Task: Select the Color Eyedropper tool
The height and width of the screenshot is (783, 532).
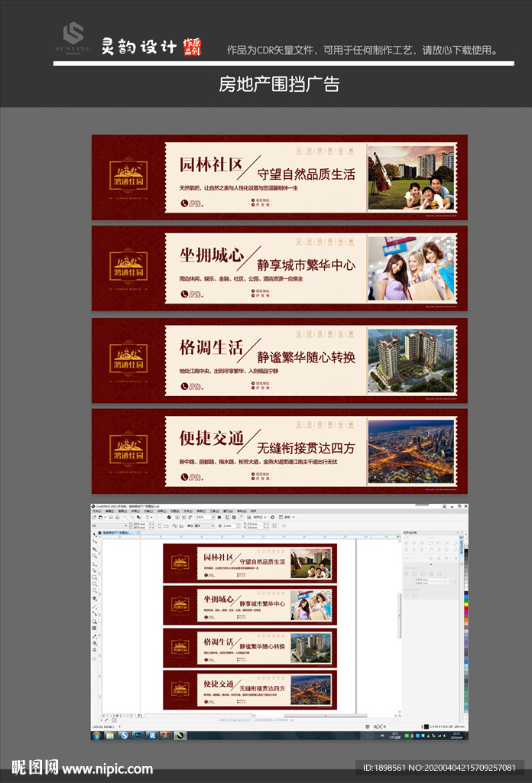Action: (x=95, y=637)
